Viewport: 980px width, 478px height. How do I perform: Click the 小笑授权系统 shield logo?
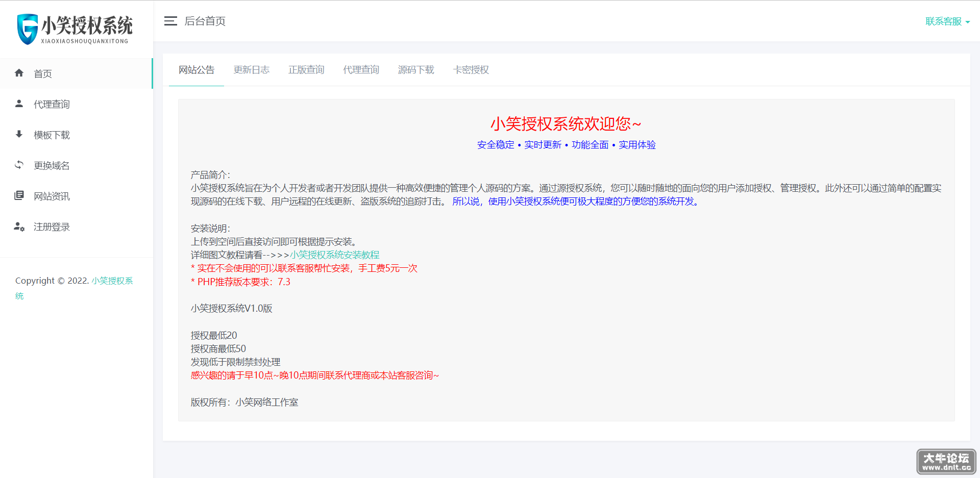(x=75, y=29)
